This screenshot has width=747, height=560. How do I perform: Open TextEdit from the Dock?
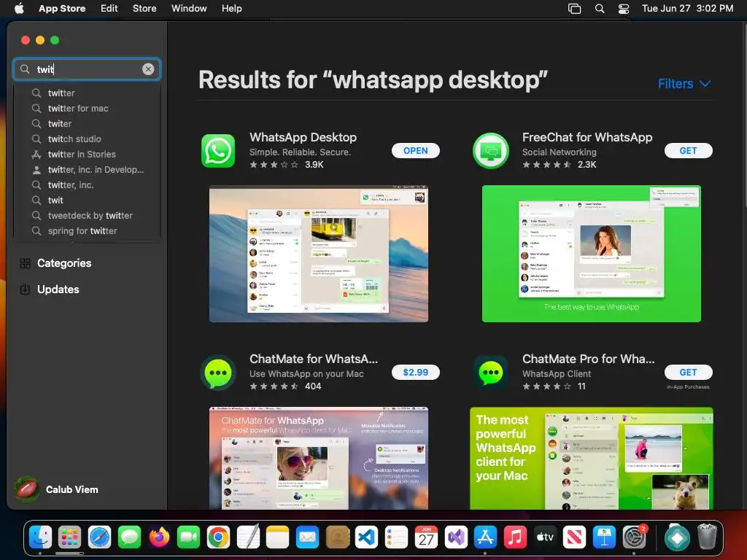click(x=248, y=537)
